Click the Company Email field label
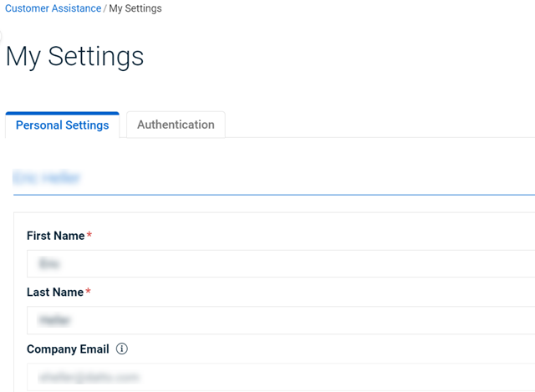Screen dimensions: 535x392 point(68,349)
